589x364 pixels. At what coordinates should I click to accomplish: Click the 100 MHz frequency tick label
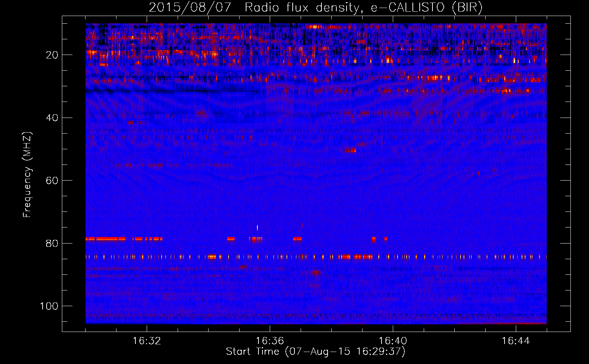[x=49, y=306]
